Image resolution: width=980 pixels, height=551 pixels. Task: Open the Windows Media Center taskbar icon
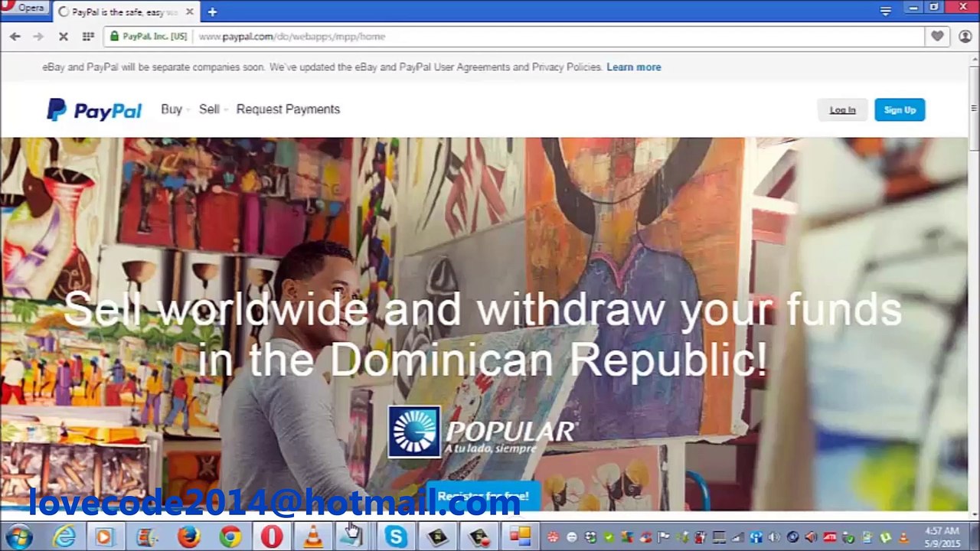146,537
